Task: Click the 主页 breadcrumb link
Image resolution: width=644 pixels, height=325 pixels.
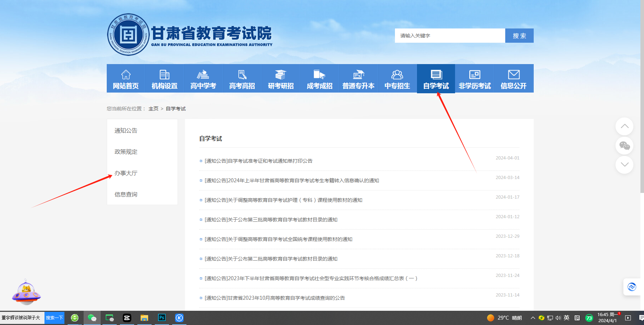Action: [153, 109]
